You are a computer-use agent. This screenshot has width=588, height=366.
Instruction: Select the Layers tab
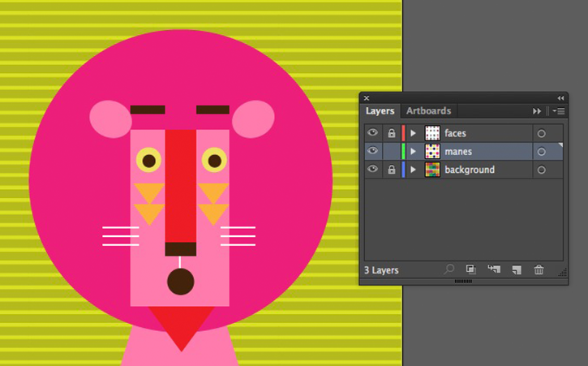(380, 111)
